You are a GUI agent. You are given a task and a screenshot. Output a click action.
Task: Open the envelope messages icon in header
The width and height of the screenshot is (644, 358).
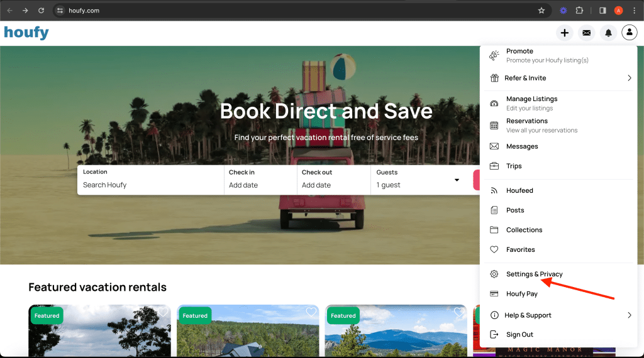pos(587,33)
